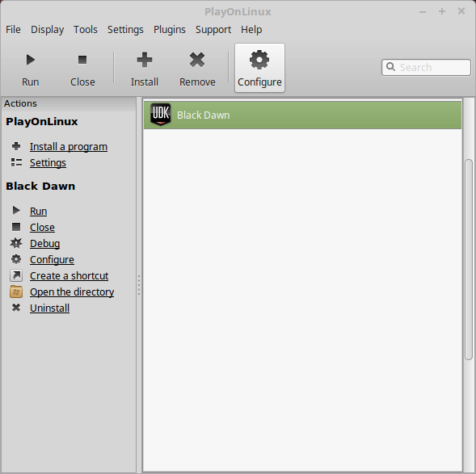
Task: Click the Run play icon in toolbar
Action: 31,60
